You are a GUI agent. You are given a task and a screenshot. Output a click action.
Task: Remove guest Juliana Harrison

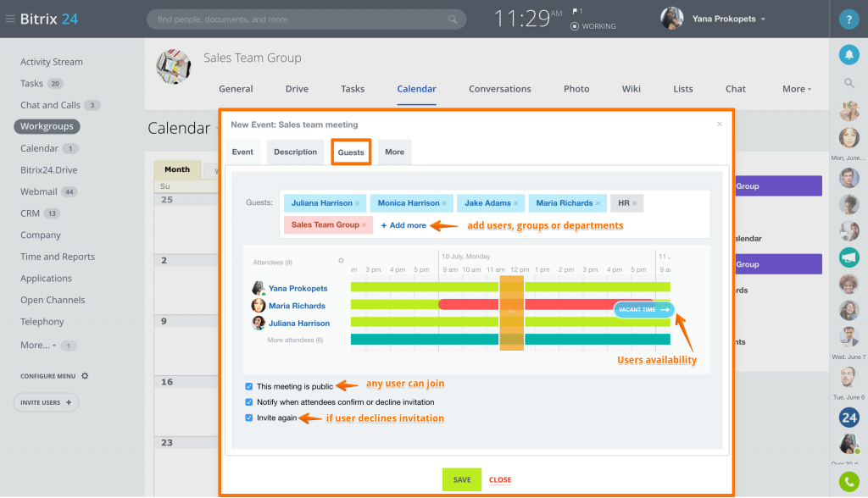[358, 203]
